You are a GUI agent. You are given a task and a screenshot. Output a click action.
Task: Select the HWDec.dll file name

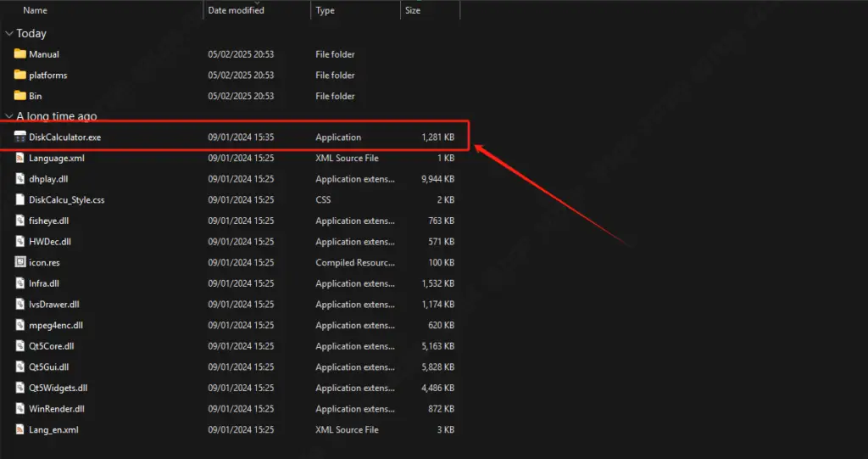click(x=50, y=242)
